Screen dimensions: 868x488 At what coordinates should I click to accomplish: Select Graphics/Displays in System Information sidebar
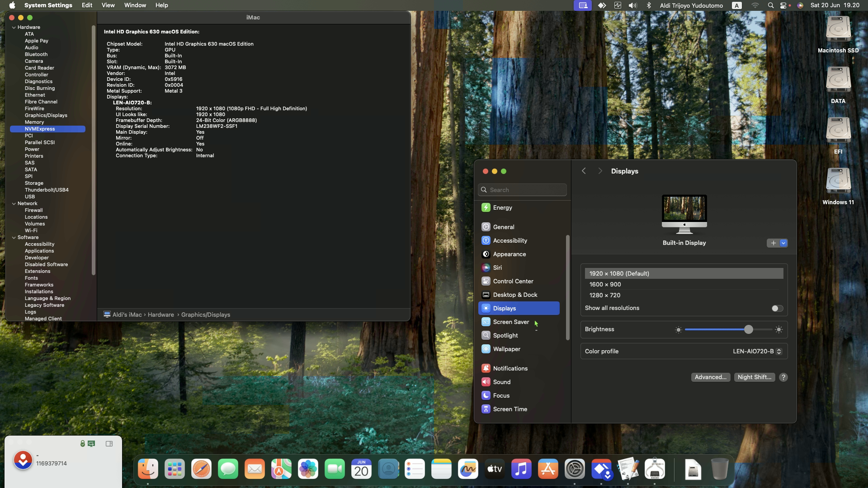point(46,116)
